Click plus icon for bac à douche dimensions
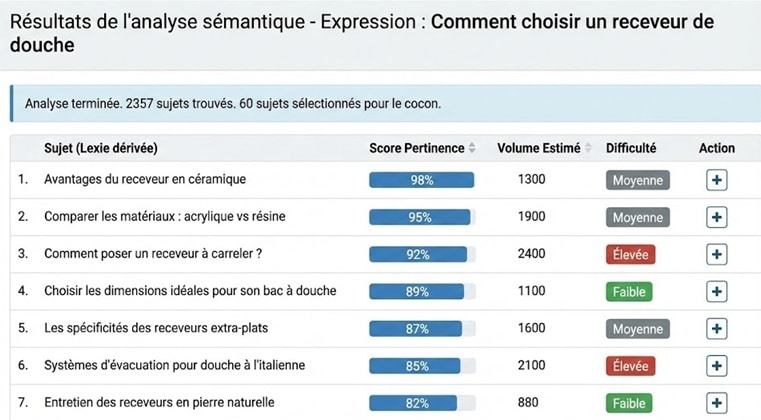Image resolution: width=761 pixels, height=420 pixels. point(716,291)
